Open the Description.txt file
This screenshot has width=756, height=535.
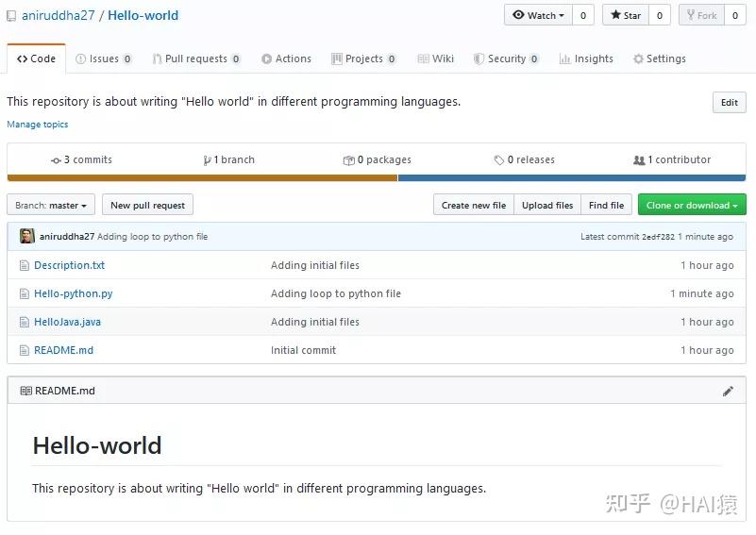[x=69, y=265]
